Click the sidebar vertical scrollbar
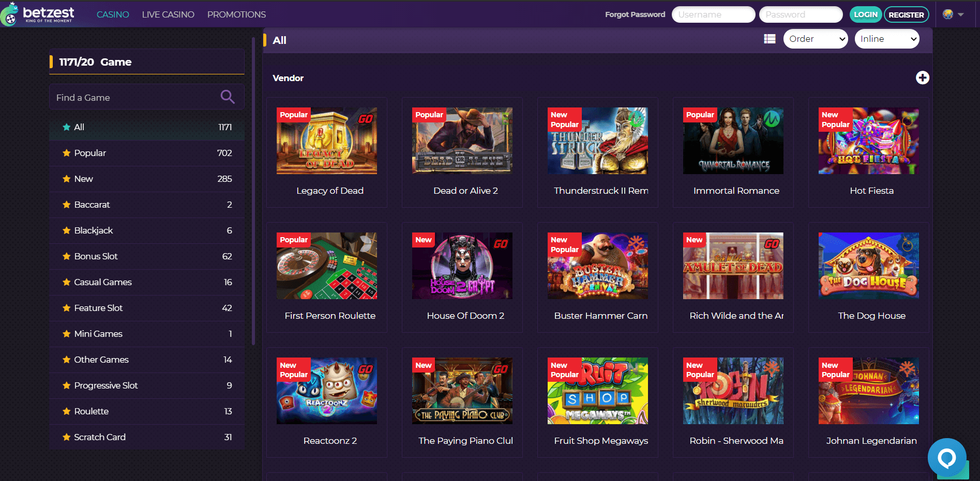 (253, 191)
